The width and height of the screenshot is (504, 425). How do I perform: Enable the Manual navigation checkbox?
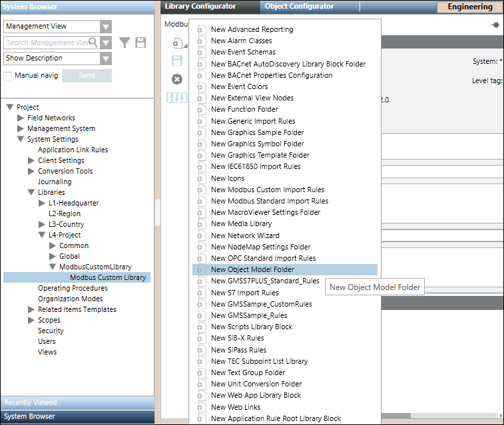tap(8, 76)
